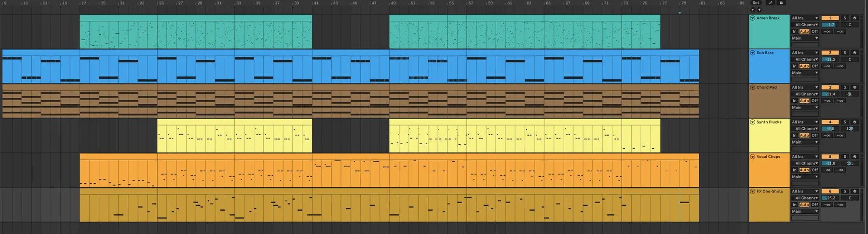Click Synth Plucks pan control 12R
The width and height of the screenshot is (868, 234).
click(850, 129)
